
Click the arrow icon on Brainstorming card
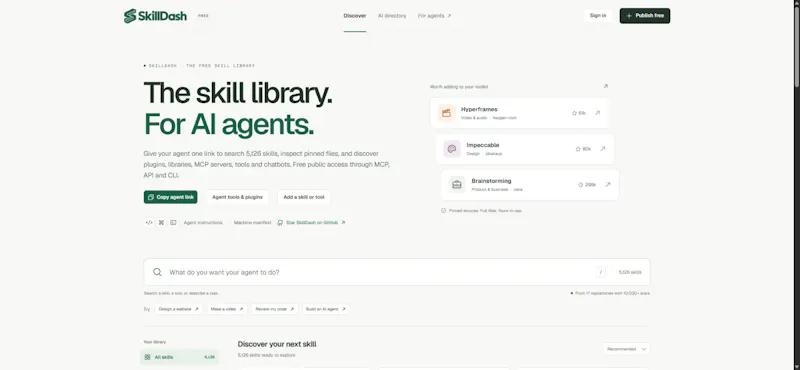pyautogui.click(x=608, y=184)
